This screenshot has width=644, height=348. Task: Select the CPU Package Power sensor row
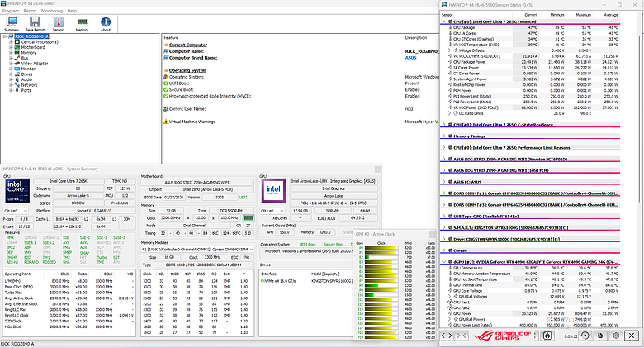(530, 62)
